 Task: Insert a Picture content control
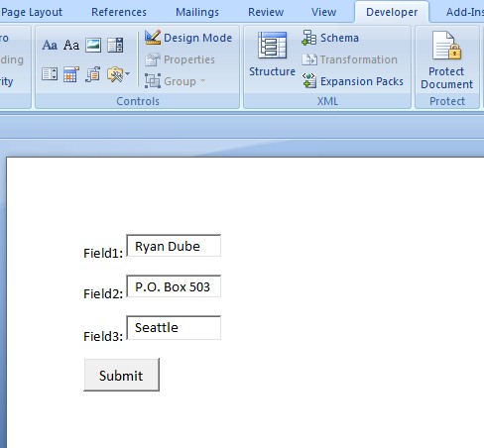[93, 45]
